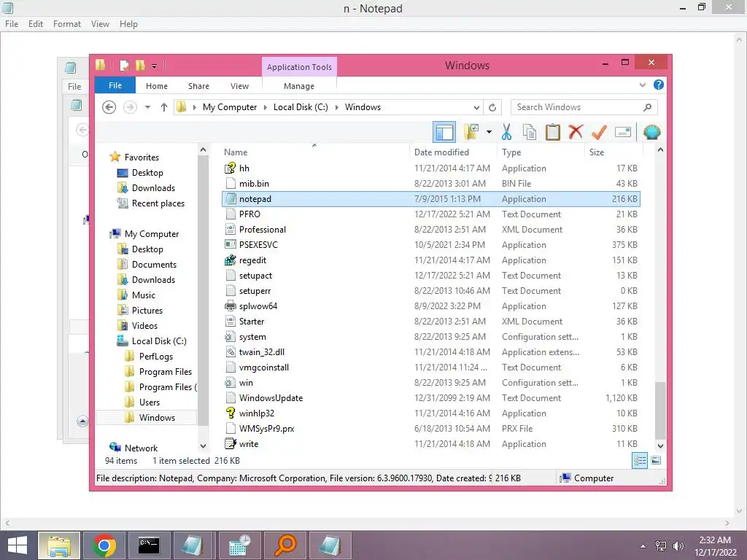Open the volume speaker tray icon

pyautogui.click(x=678, y=546)
